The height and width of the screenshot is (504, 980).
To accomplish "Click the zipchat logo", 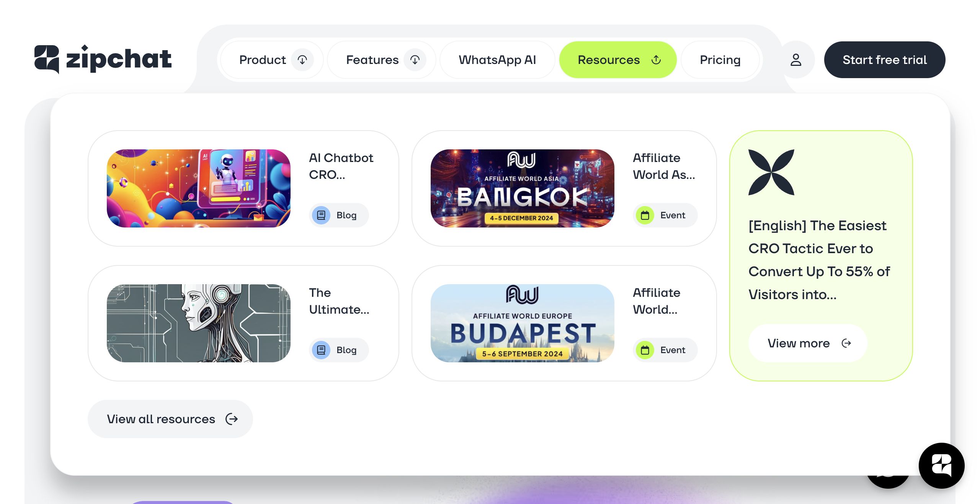I will point(103,59).
